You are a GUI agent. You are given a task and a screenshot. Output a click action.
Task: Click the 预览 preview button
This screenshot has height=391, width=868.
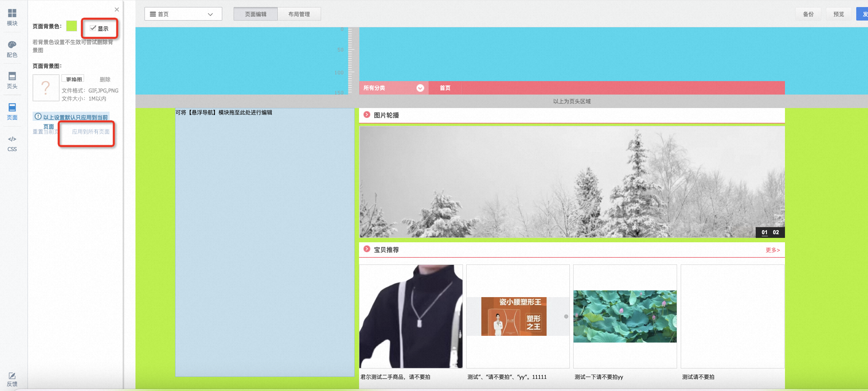pos(838,14)
